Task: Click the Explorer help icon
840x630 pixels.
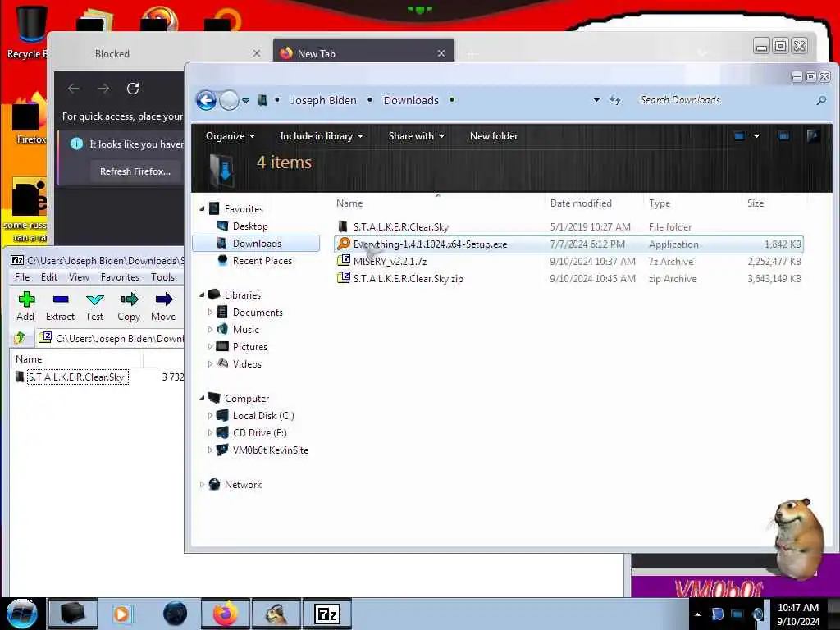Action: (813, 136)
